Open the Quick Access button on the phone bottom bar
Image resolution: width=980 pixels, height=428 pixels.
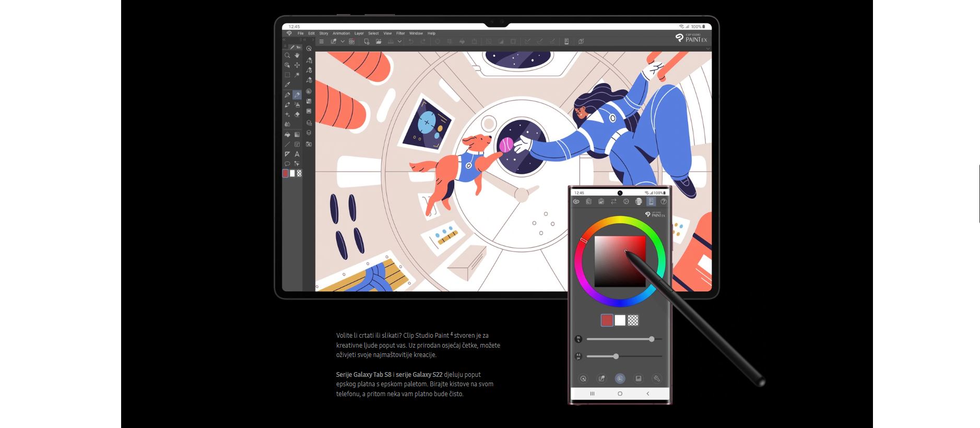tap(584, 378)
